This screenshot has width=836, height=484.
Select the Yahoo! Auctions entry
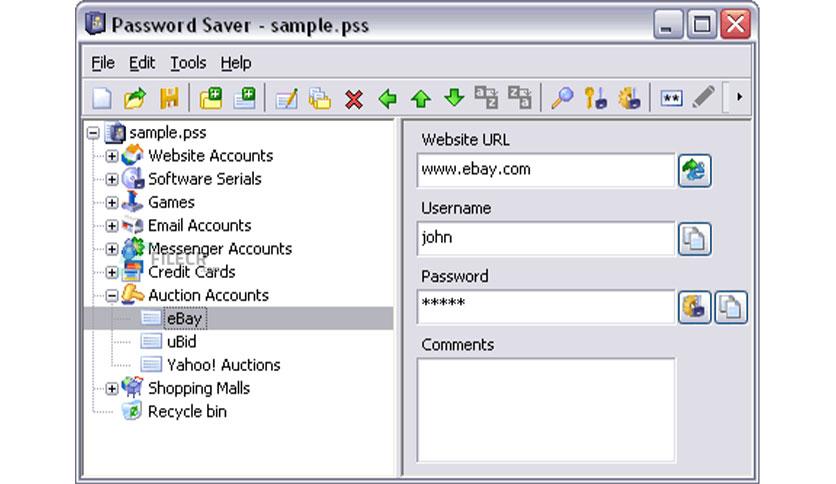click(223, 365)
